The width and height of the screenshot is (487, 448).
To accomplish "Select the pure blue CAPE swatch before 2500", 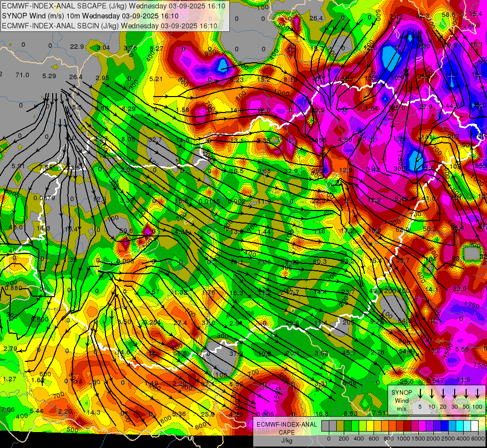I will click(x=445, y=426).
